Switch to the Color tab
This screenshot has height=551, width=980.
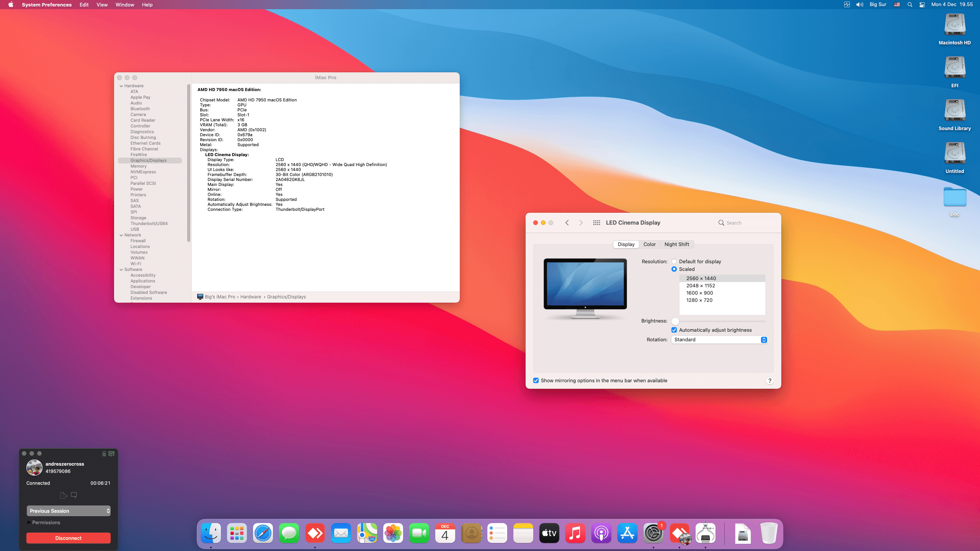[649, 245]
